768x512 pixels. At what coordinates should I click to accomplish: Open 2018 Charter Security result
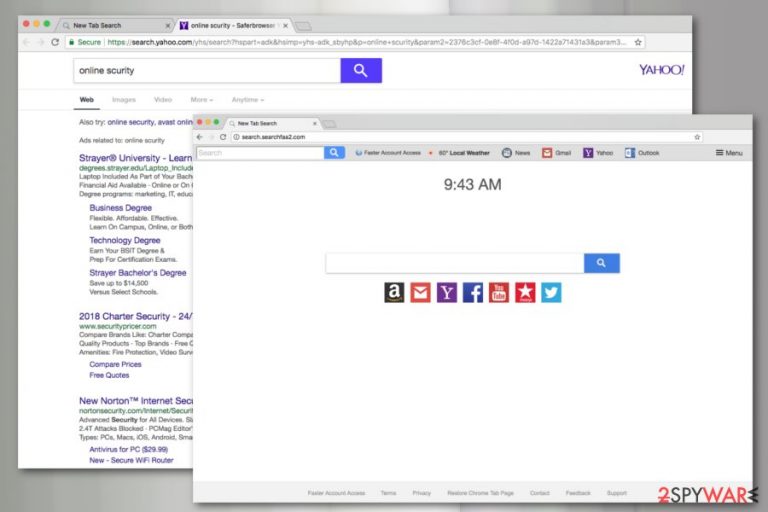[136, 317]
